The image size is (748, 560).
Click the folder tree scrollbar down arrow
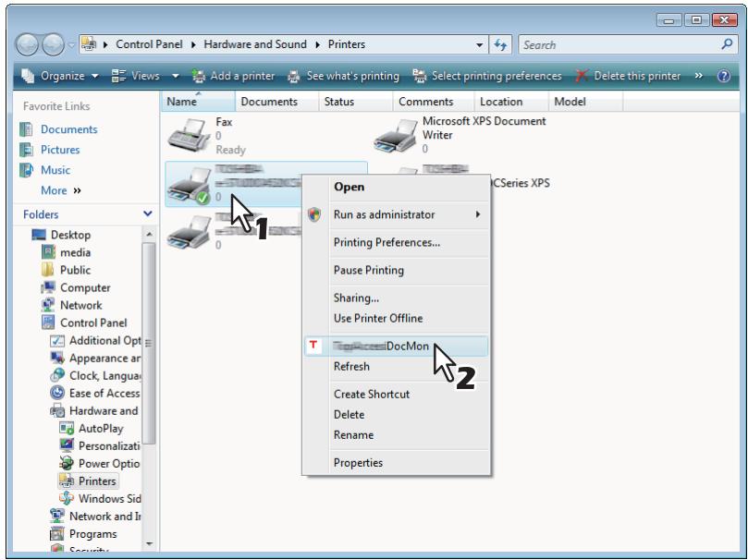click(x=149, y=543)
